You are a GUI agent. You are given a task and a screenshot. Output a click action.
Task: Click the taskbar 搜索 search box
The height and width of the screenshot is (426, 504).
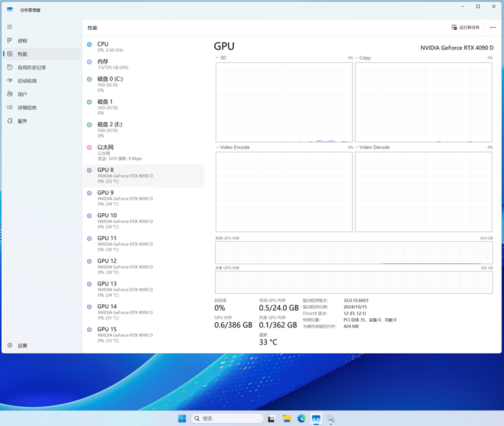[x=227, y=418]
